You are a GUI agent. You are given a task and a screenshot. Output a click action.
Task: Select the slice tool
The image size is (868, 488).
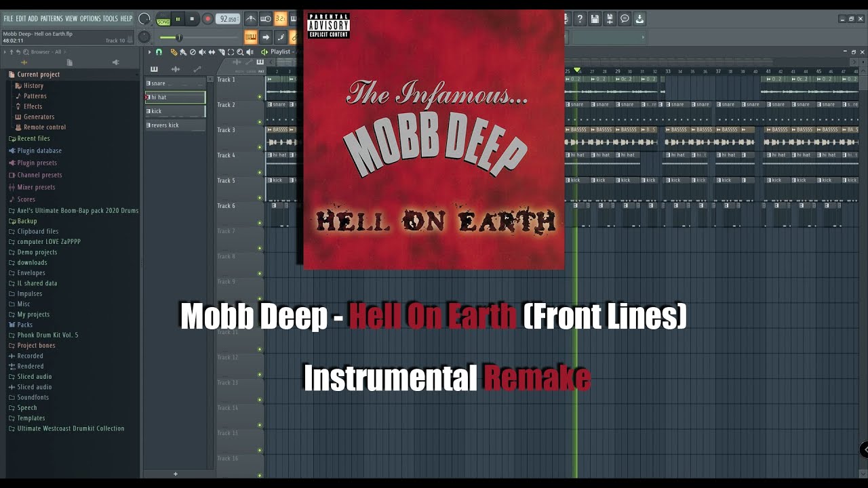[x=221, y=52]
